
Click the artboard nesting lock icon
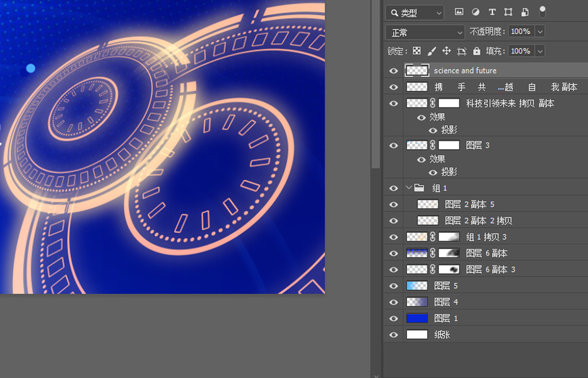(x=462, y=51)
